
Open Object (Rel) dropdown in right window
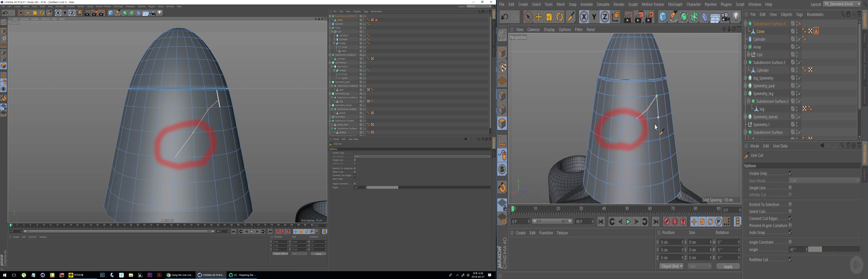(x=671, y=266)
